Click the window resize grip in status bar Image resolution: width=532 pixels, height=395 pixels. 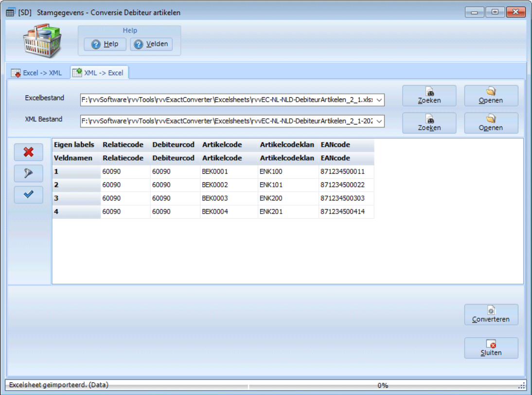point(522,386)
